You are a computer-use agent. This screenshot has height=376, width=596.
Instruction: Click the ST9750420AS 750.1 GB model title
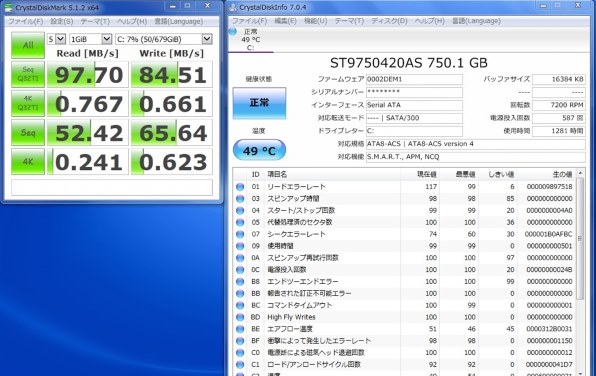click(x=409, y=63)
